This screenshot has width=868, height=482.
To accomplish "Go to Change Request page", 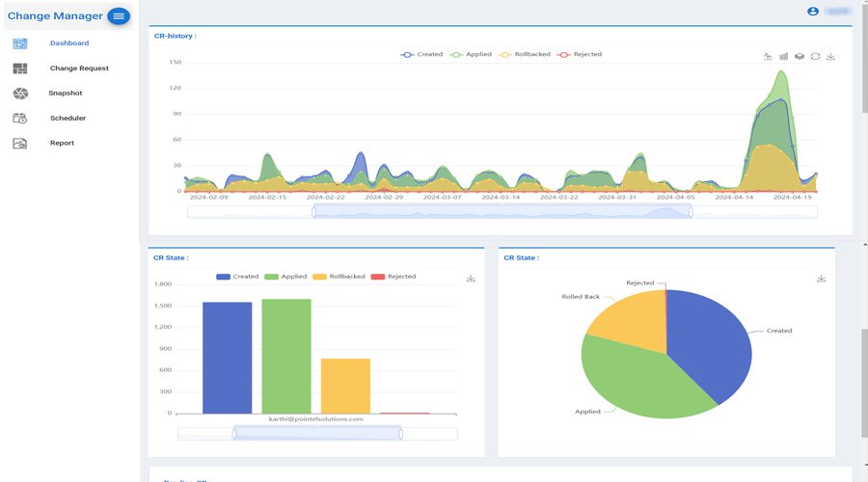I will tap(78, 68).
